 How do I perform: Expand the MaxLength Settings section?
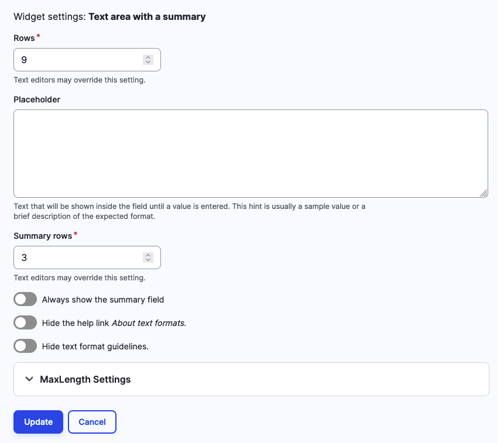(85, 379)
